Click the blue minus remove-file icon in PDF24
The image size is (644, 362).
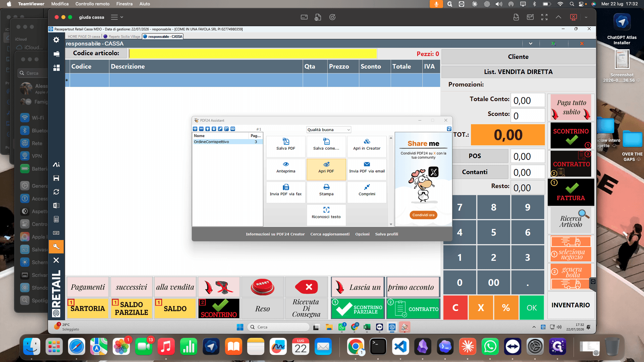[x=201, y=129]
